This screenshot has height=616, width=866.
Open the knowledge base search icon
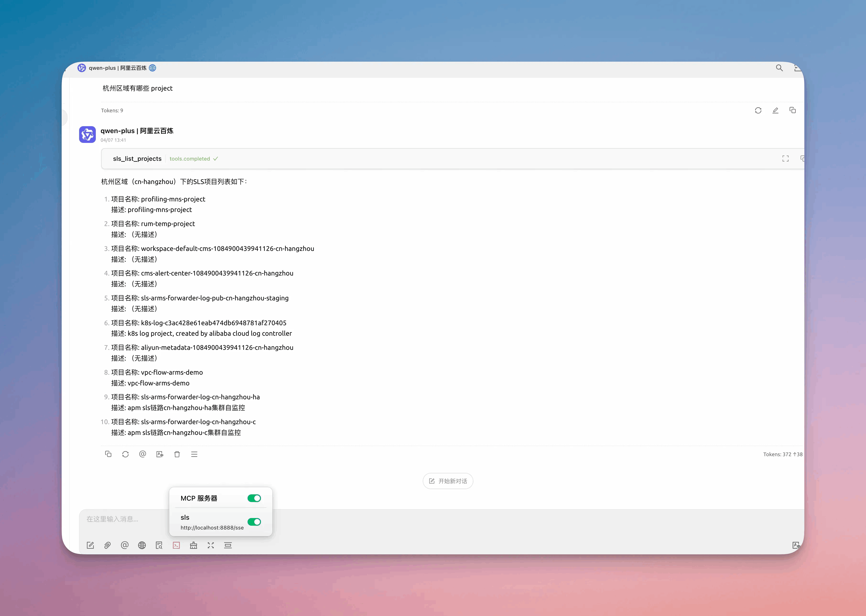(159, 545)
